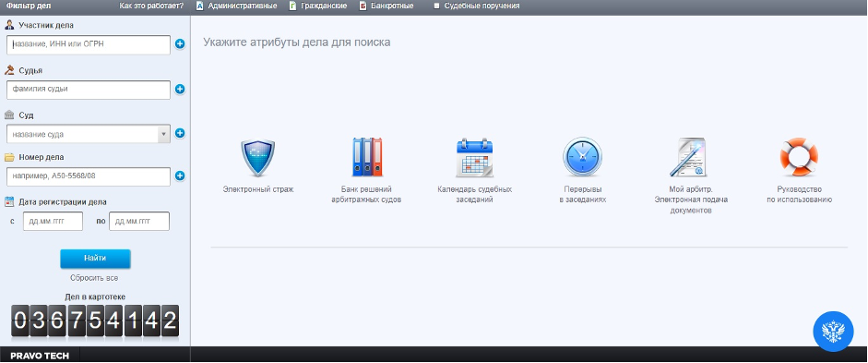Image resolution: width=868 pixels, height=363 pixels.
Task: Click the round blue eagle emblem button
Action: pyautogui.click(x=833, y=332)
